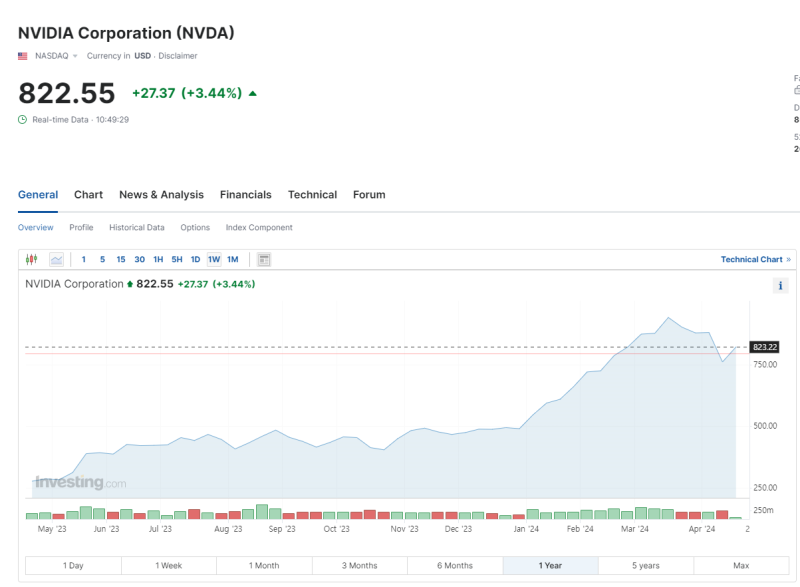Click the Disclaimer link

pyautogui.click(x=178, y=56)
